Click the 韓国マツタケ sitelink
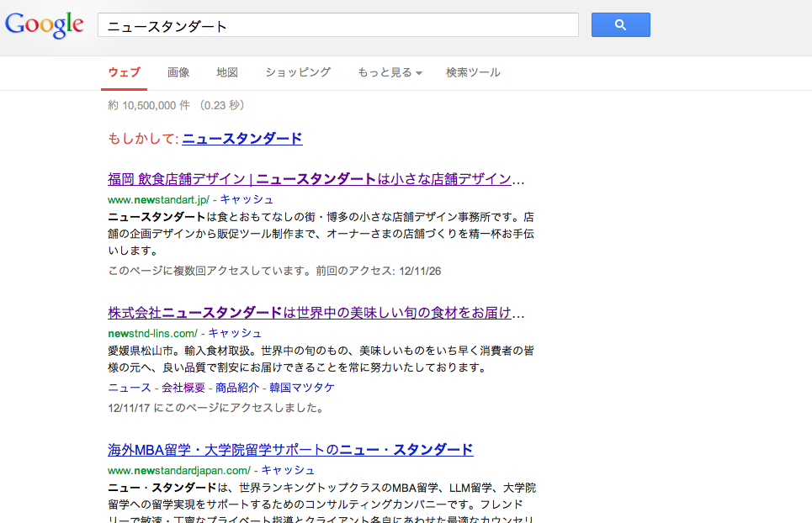The image size is (812, 523). coord(302,388)
